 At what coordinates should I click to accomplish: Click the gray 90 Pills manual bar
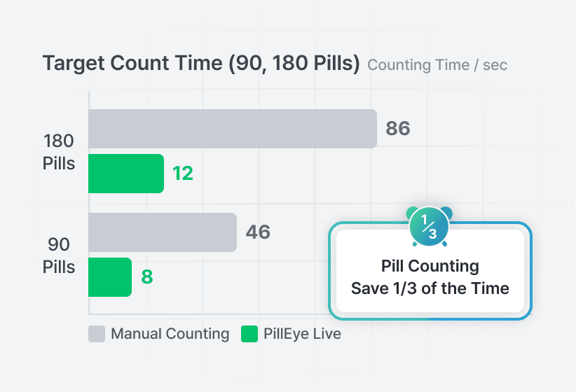tap(163, 232)
